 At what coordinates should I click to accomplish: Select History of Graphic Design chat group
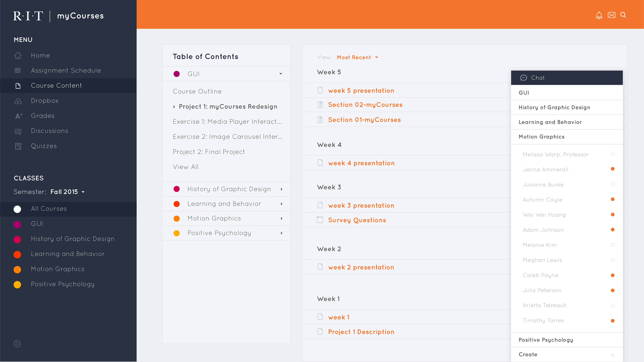567,108
